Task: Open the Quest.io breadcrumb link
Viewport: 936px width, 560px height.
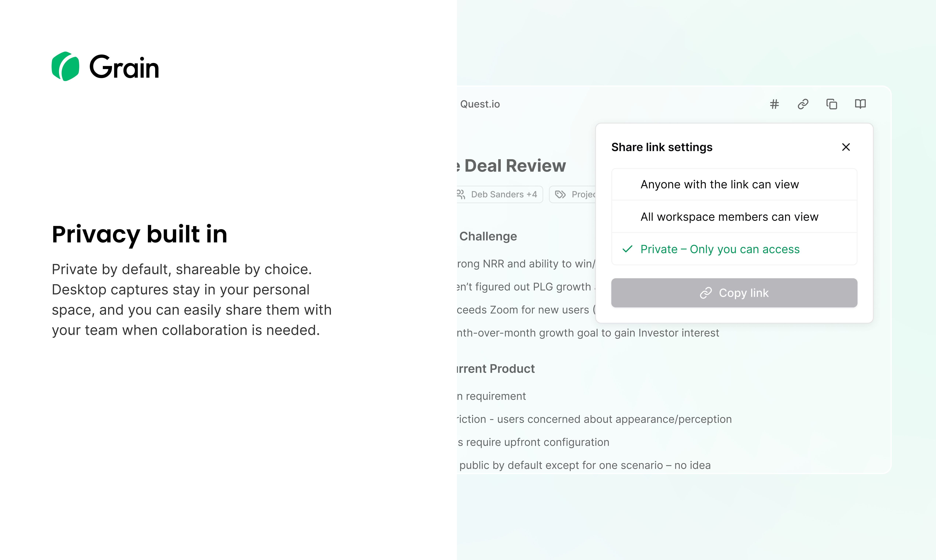Action: [480, 104]
